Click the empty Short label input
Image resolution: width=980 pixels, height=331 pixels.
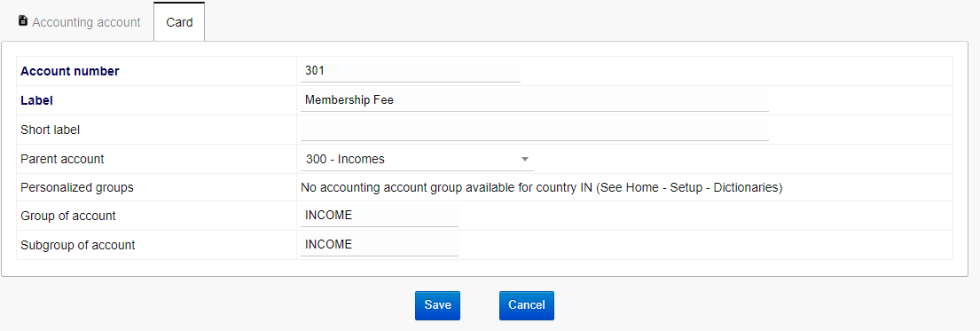[535, 130]
